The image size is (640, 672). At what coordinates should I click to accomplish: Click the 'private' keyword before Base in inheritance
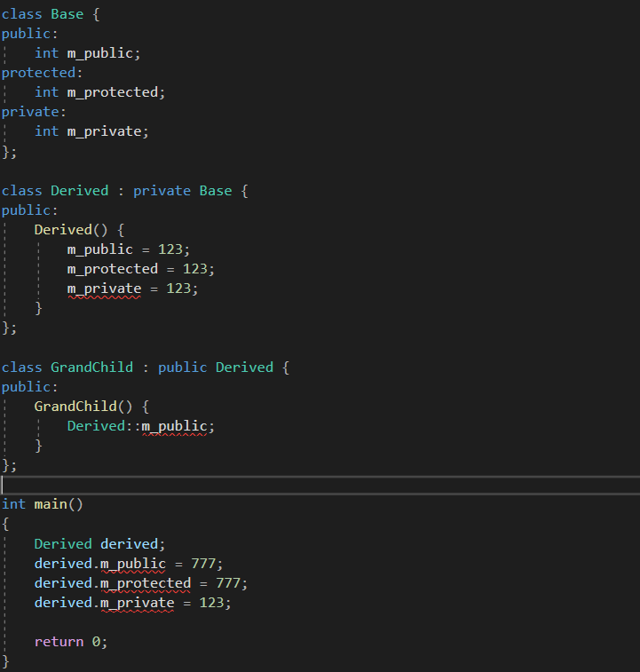[162, 191]
